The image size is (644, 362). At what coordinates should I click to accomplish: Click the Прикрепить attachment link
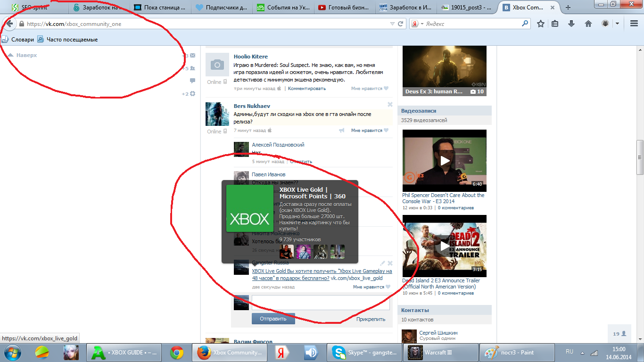point(371,319)
